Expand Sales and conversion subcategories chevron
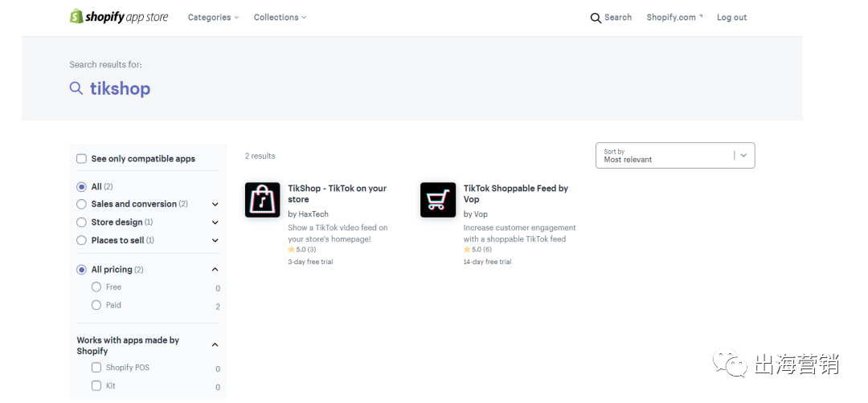Viewport: 868px width, 403px height. [x=215, y=205]
